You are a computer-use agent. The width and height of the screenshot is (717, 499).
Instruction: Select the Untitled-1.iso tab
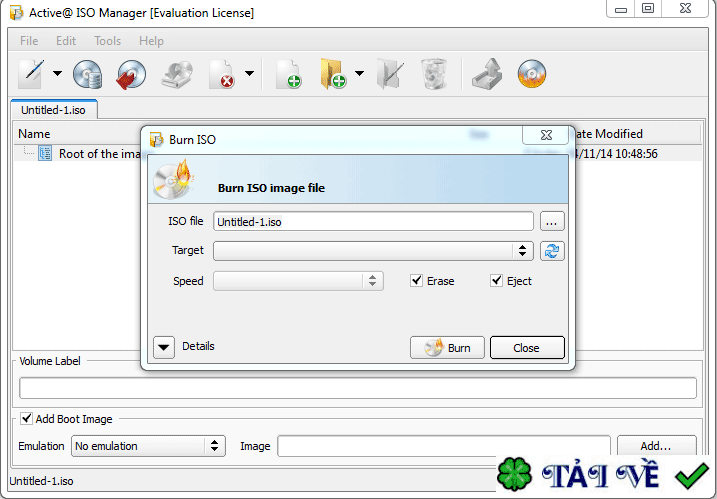[x=54, y=110]
